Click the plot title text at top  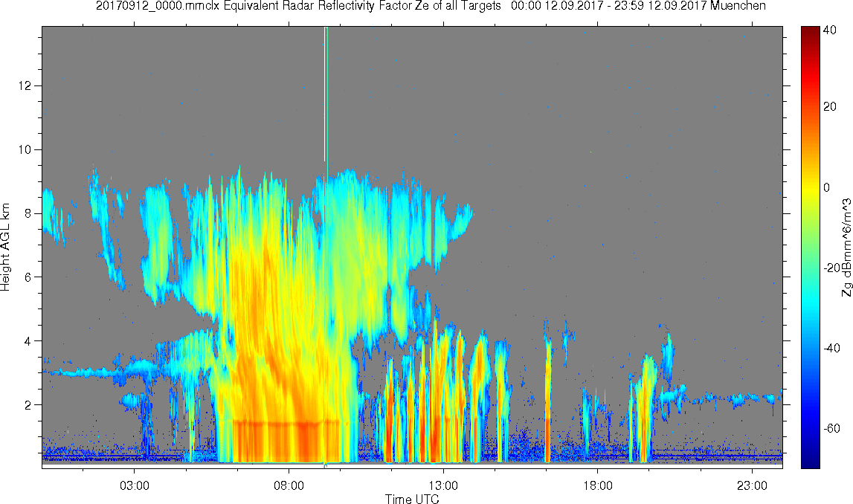point(431,7)
